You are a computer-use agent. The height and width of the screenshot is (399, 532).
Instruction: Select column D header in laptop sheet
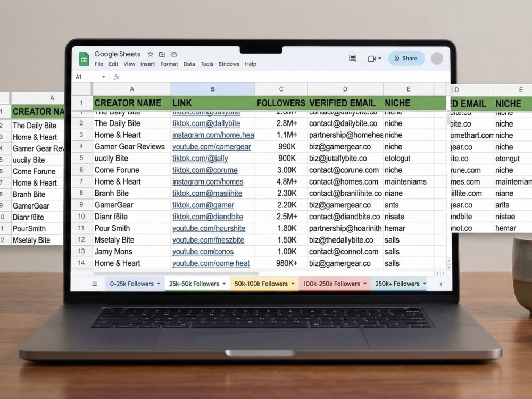coord(345,89)
